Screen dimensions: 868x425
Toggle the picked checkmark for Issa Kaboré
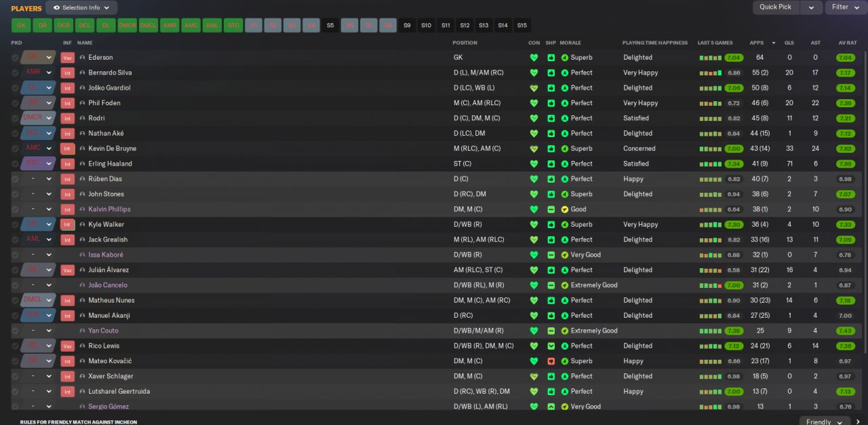tap(15, 255)
